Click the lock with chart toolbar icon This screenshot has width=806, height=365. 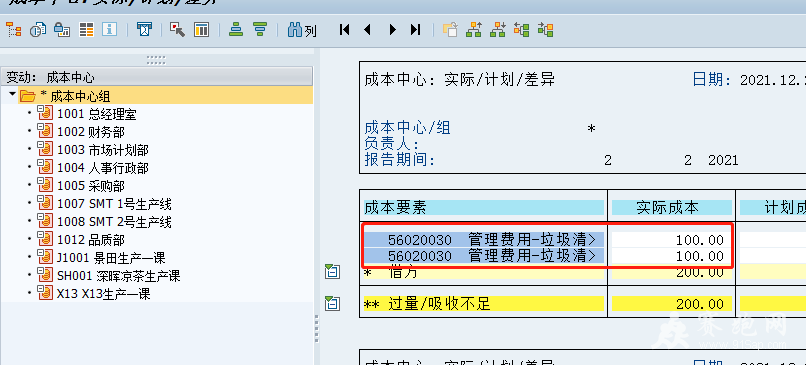(x=62, y=29)
